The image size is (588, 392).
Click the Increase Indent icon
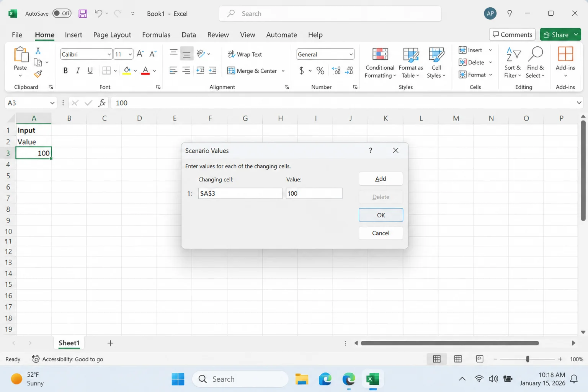(x=212, y=70)
